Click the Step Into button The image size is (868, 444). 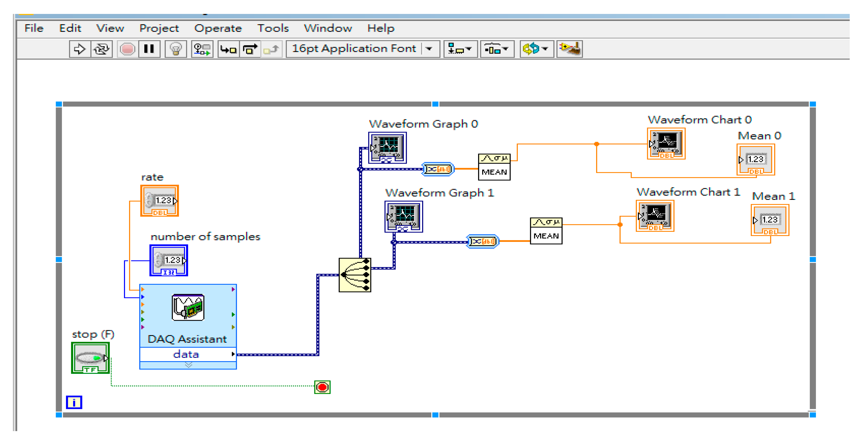(x=228, y=49)
